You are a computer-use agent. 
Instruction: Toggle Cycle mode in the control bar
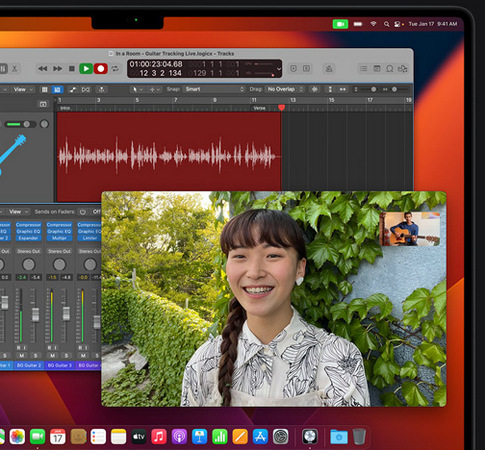click(x=115, y=69)
